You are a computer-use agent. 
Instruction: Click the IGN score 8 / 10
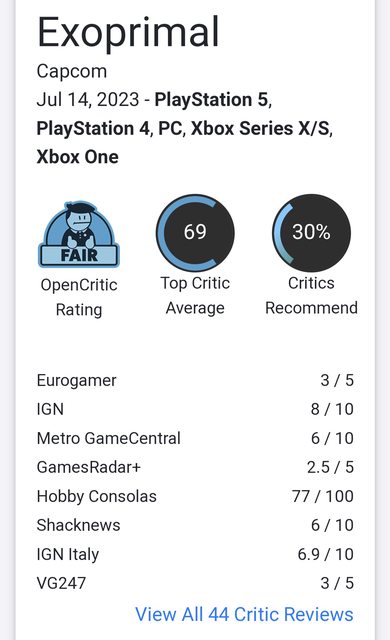(332, 409)
